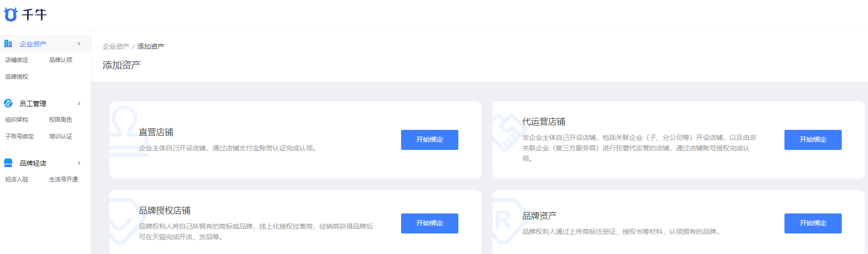Image resolution: width=868 pixels, height=254 pixels.
Task: Open 轻店入驻 in sidebar
Action: coord(17,180)
